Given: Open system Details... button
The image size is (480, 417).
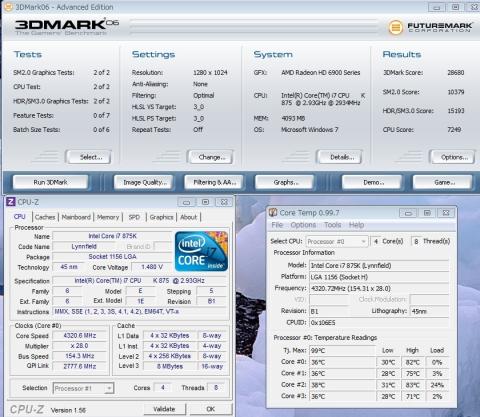Looking at the screenshot, I should click(340, 157).
